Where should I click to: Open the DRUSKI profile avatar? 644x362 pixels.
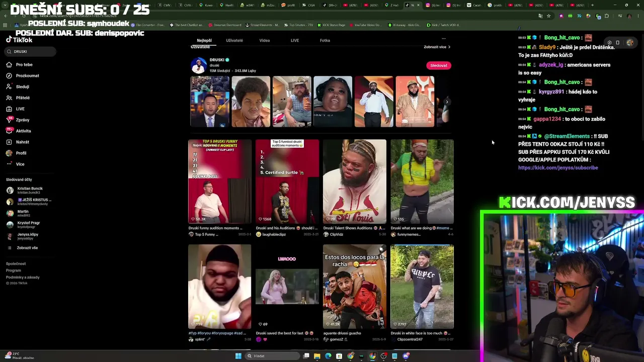coord(199,65)
